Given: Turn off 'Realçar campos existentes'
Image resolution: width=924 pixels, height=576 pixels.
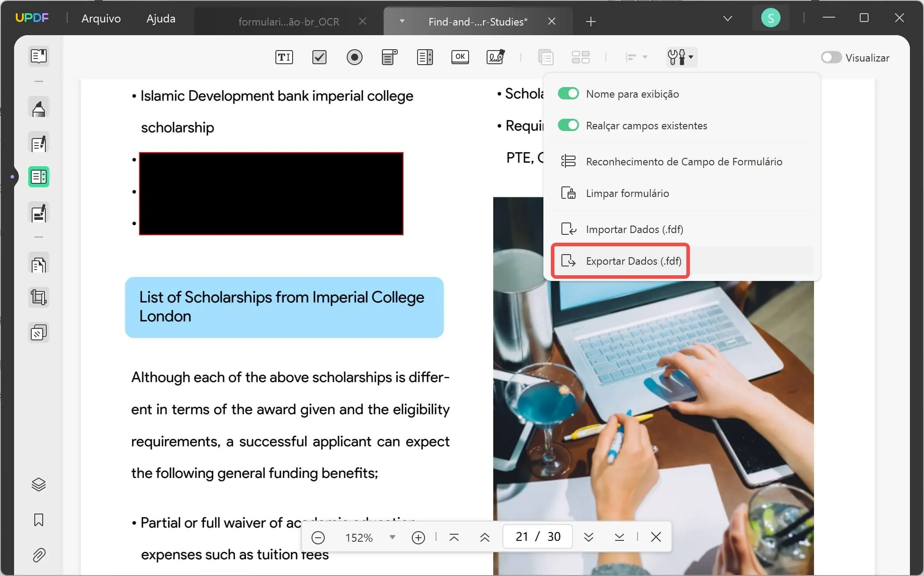Looking at the screenshot, I should [x=568, y=125].
